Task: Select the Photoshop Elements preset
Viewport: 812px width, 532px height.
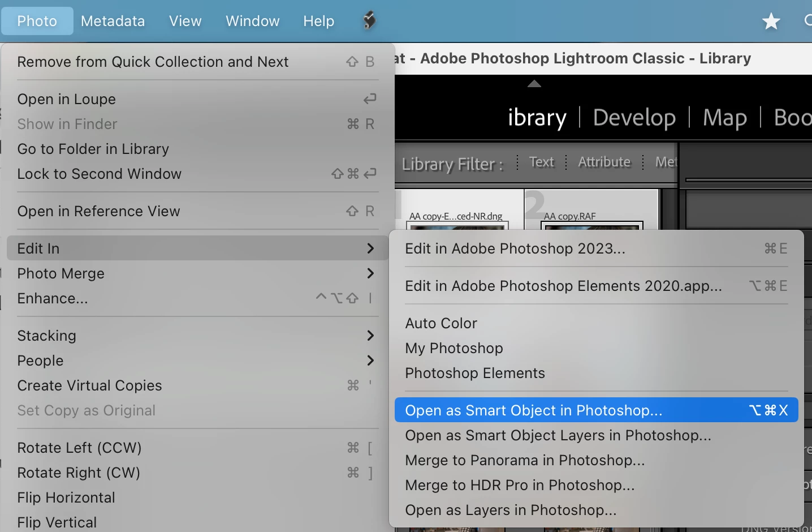Action: tap(597, 373)
